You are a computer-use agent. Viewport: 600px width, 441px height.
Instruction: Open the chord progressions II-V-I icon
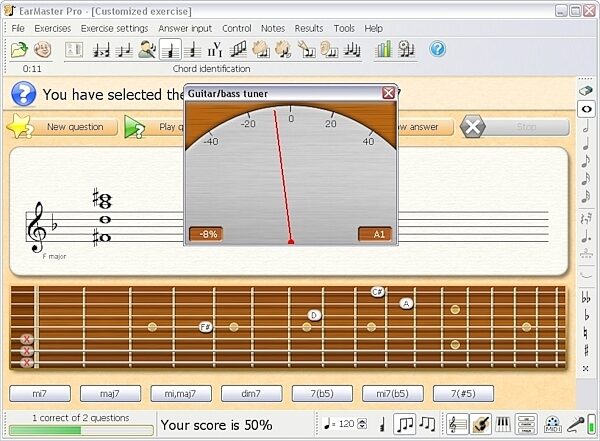(x=215, y=50)
